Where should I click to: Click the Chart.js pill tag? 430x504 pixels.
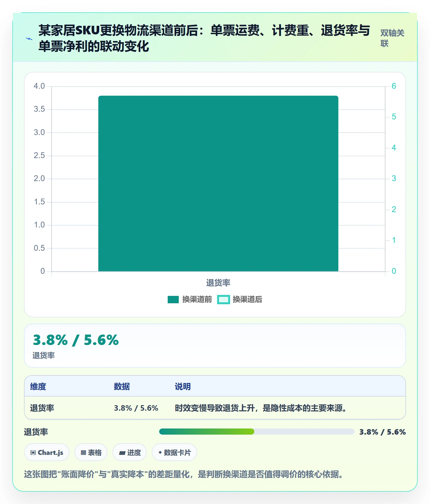tap(47, 452)
